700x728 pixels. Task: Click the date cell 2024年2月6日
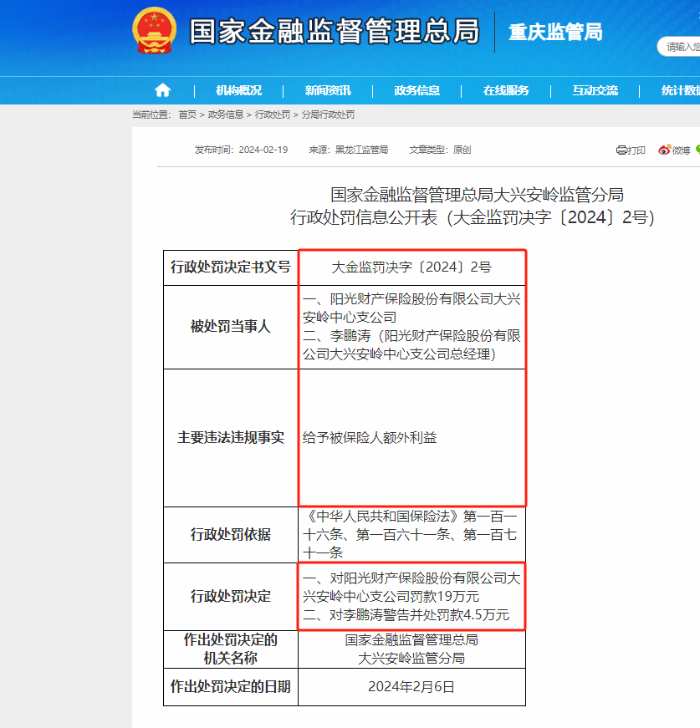pyautogui.click(x=411, y=687)
